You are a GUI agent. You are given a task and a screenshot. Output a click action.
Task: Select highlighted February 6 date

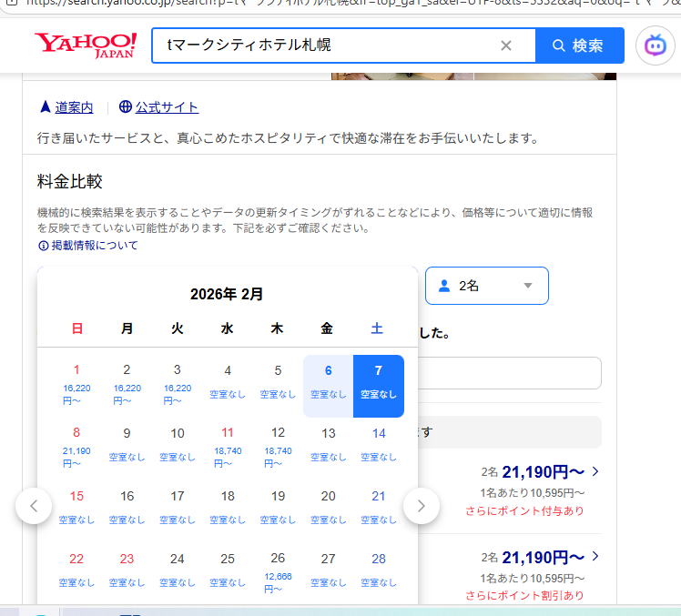click(329, 386)
